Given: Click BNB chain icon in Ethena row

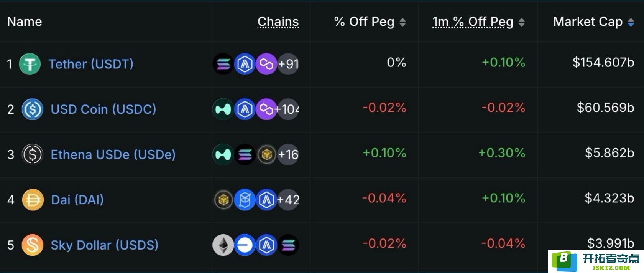Looking at the screenshot, I should 266,154.
